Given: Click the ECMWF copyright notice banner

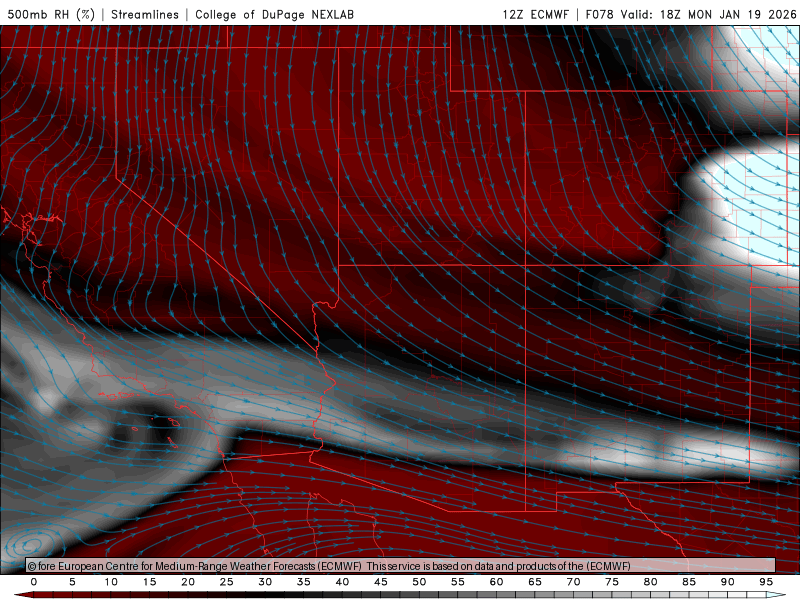Looking at the screenshot, I should (x=401, y=566).
